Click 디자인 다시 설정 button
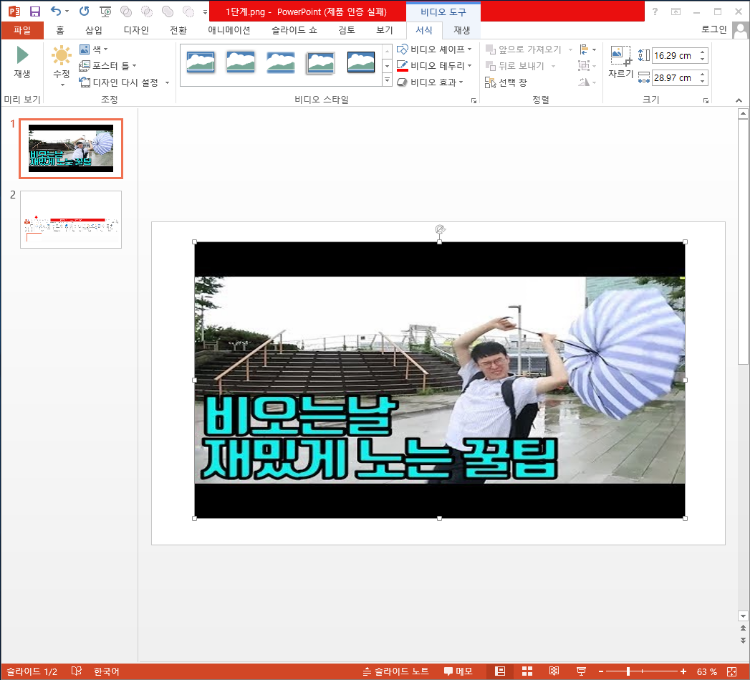The width and height of the screenshot is (750, 680). click(119, 82)
